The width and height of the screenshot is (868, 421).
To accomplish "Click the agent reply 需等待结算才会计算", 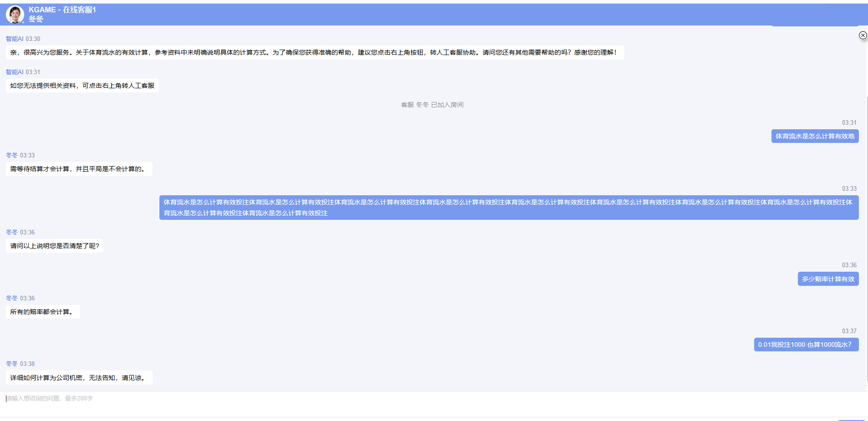I will (x=79, y=169).
